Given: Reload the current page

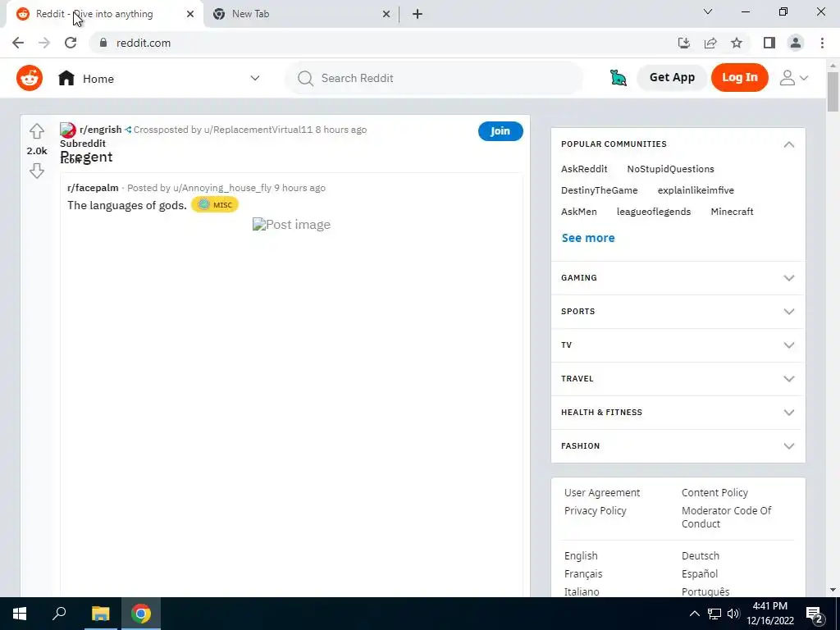Looking at the screenshot, I should 71,43.
